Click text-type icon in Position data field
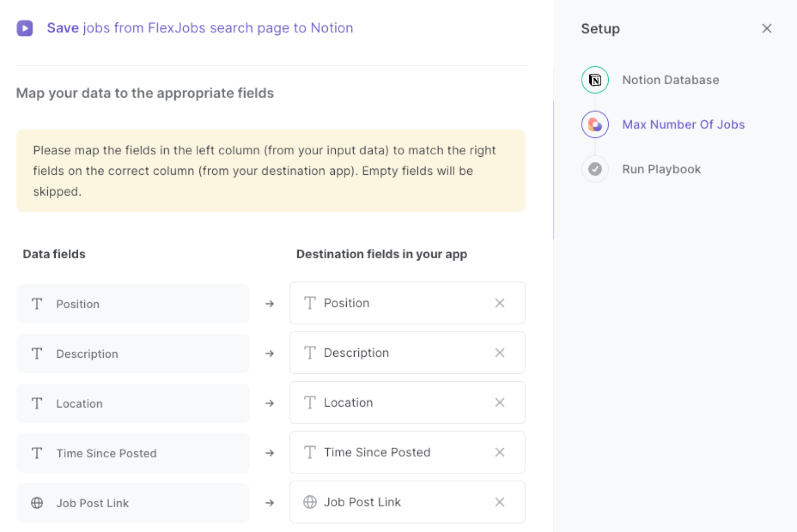 click(x=37, y=304)
